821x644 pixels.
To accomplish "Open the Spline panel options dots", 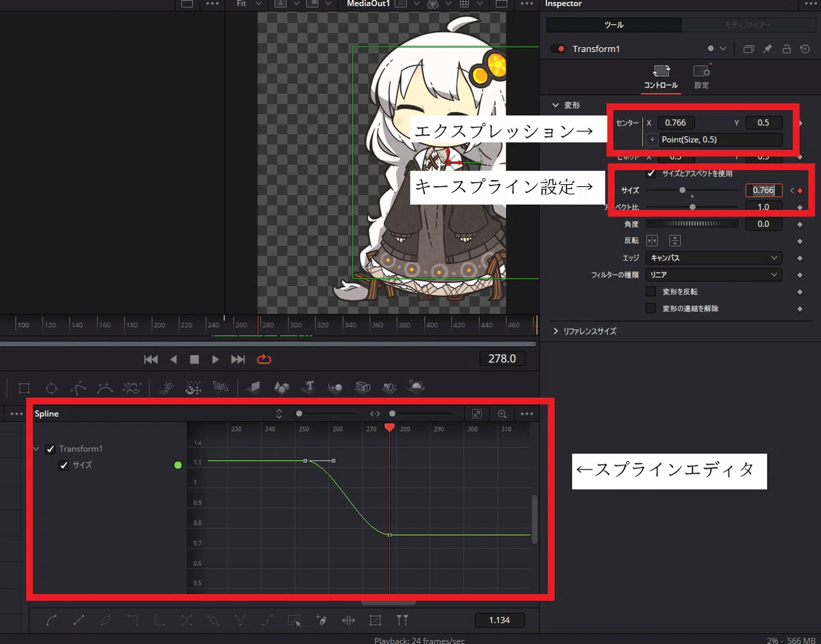I will (526, 414).
